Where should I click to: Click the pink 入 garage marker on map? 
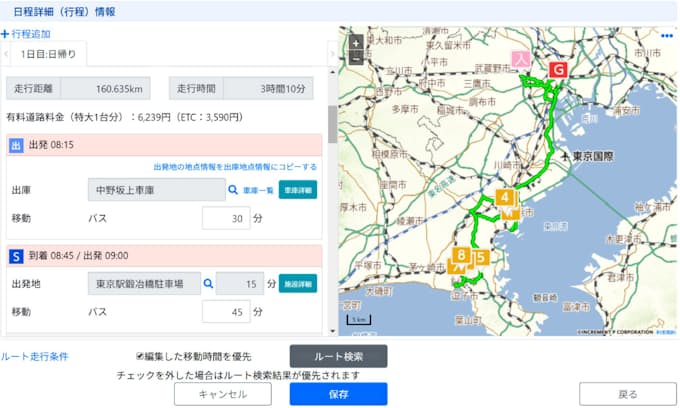coord(520,59)
